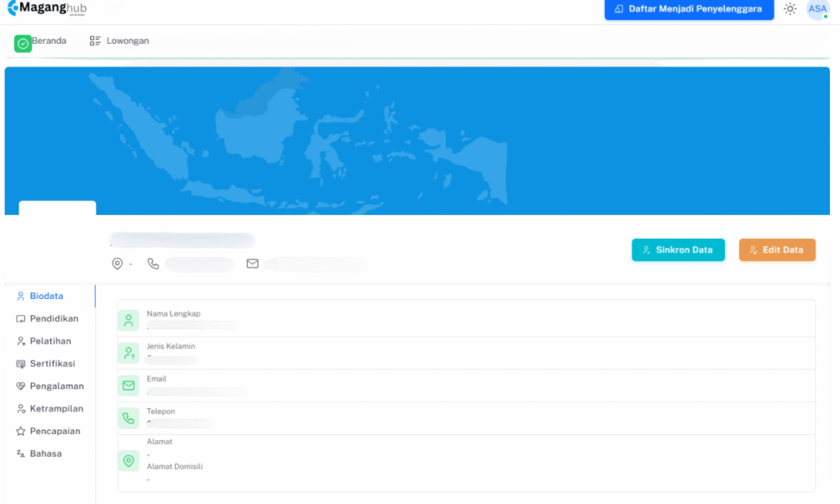The height and width of the screenshot is (504, 840).
Task: Open the Pengalaman section
Action: coord(50,386)
